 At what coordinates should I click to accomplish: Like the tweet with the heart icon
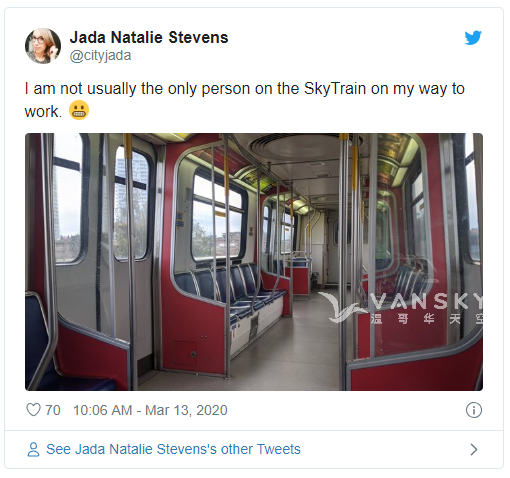click(x=33, y=410)
